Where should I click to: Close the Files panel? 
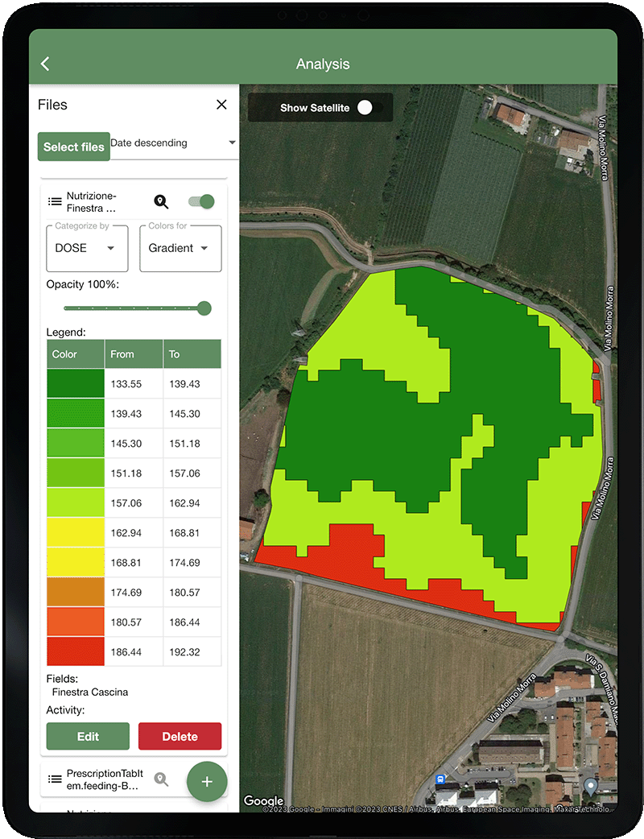[x=221, y=105]
